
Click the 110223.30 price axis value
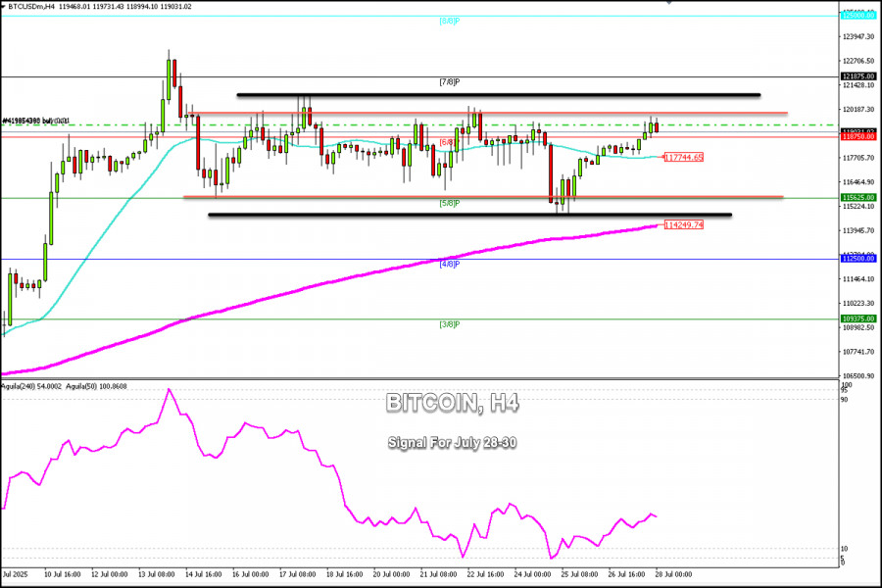(x=858, y=303)
